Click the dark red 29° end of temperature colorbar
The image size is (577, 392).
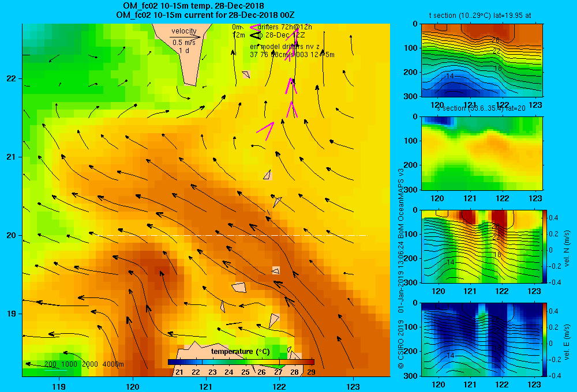pos(310,362)
